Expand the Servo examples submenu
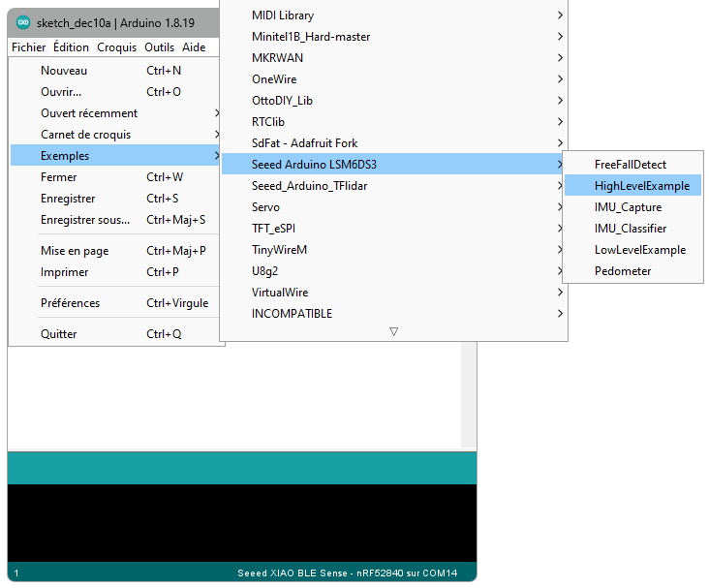This screenshot has height=588, width=709. 265,207
